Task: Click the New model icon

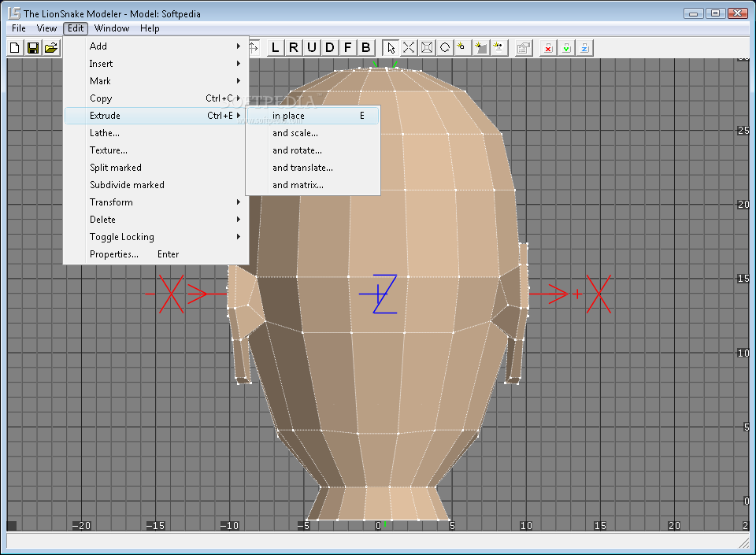Action: click(x=15, y=48)
